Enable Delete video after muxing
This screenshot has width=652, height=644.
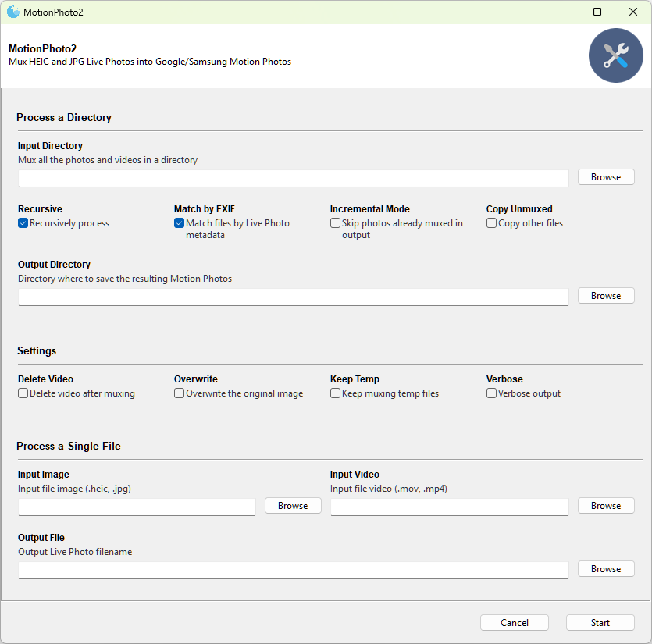point(23,393)
